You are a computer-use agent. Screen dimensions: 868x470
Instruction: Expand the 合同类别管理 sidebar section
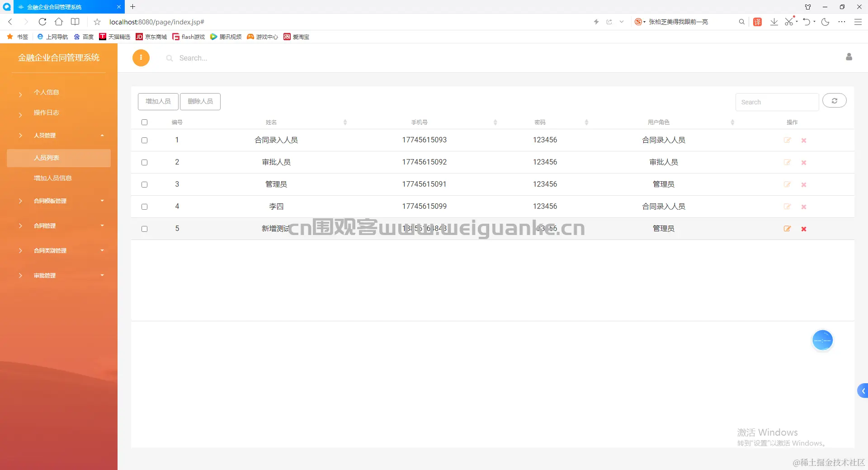pyautogui.click(x=59, y=250)
